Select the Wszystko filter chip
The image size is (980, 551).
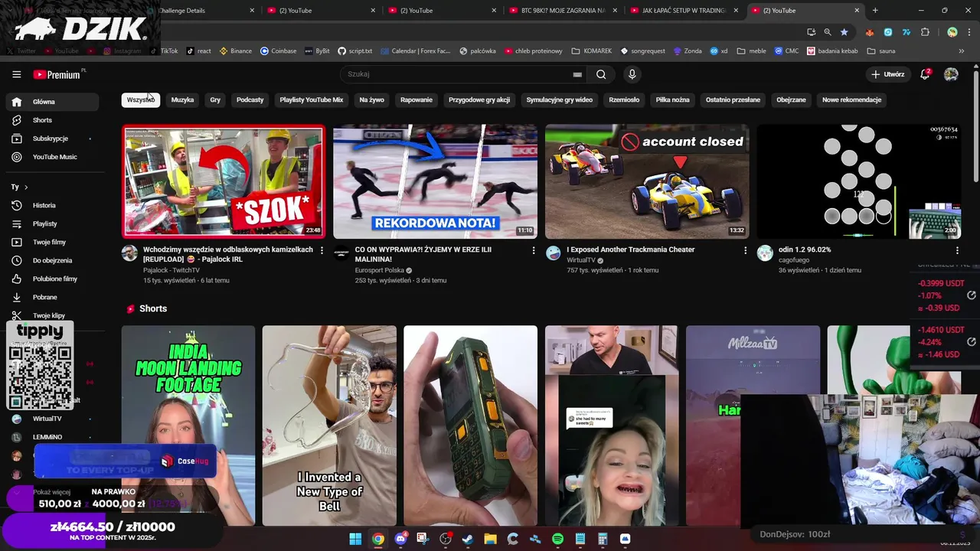(x=140, y=99)
